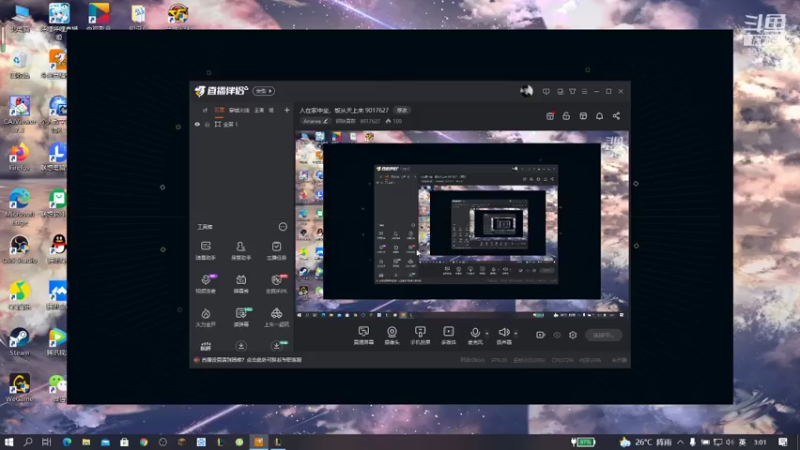Click the edit button beside stream title
The height and width of the screenshot is (450, 800).
(x=402, y=110)
